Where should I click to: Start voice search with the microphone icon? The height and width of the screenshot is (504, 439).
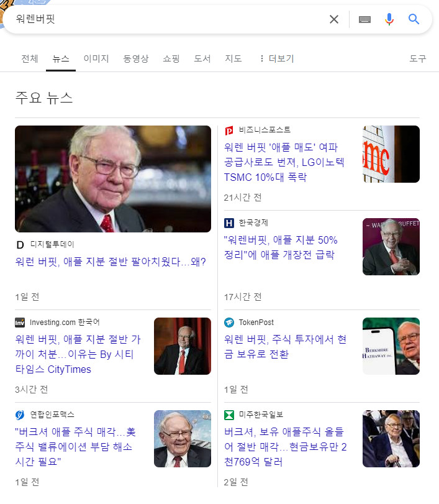coord(389,19)
